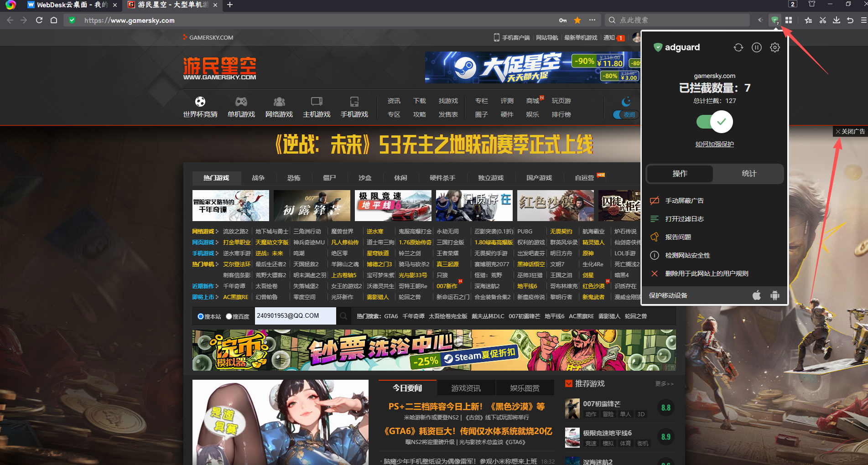Click the 点此搜索 search box

(677, 20)
